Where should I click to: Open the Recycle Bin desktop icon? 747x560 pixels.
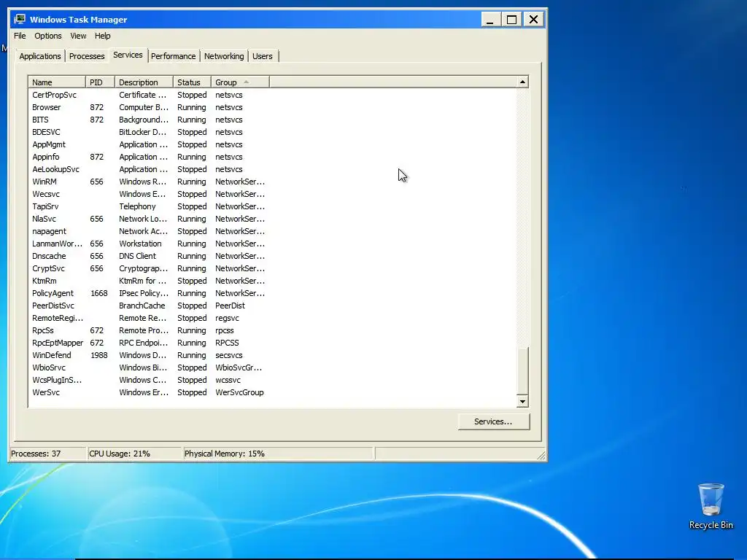point(711,506)
